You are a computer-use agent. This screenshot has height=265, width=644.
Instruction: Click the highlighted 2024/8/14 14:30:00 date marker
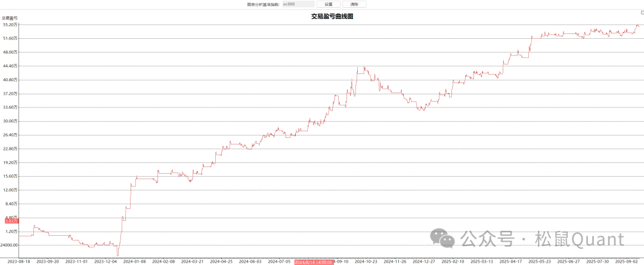313,261
